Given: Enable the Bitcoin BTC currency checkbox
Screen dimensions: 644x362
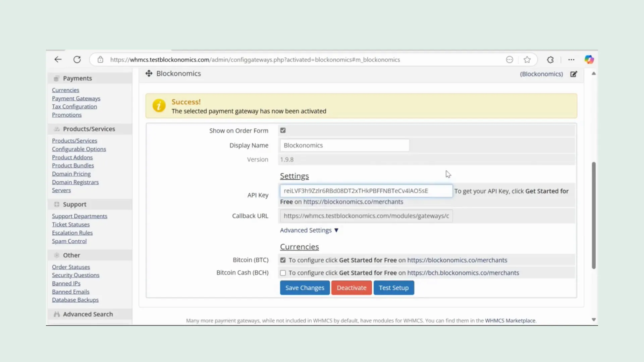Looking at the screenshot, I should [x=283, y=260].
